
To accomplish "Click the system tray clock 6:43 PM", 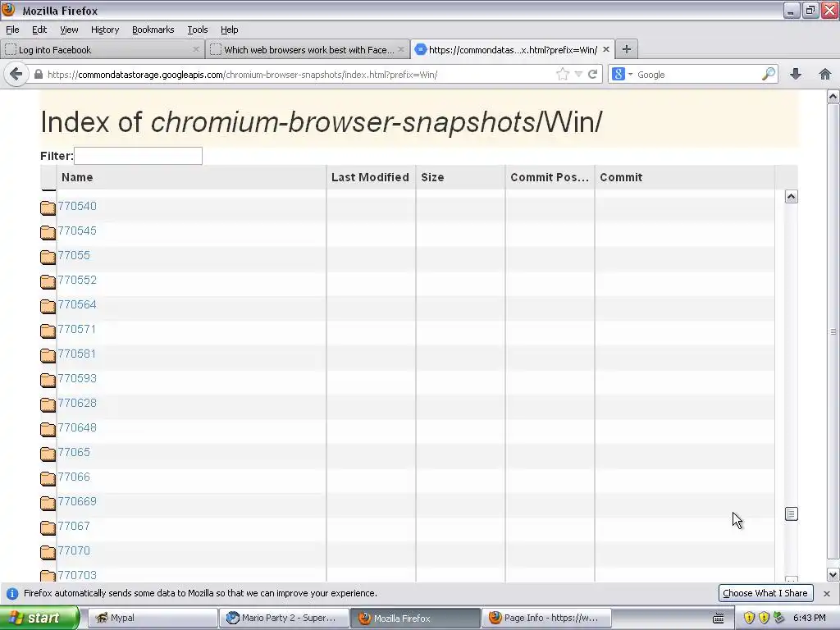I will coord(809,618).
